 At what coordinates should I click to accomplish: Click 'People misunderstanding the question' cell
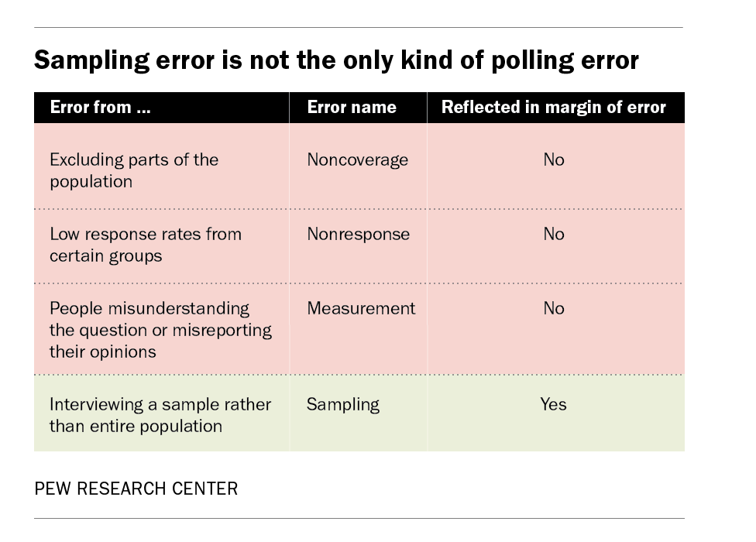tap(160, 330)
